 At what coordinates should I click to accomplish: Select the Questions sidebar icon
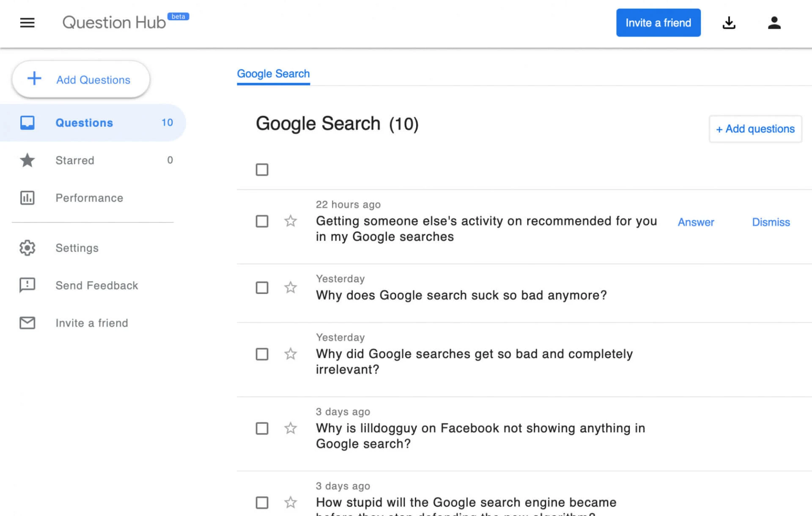(x=27, y=123)
